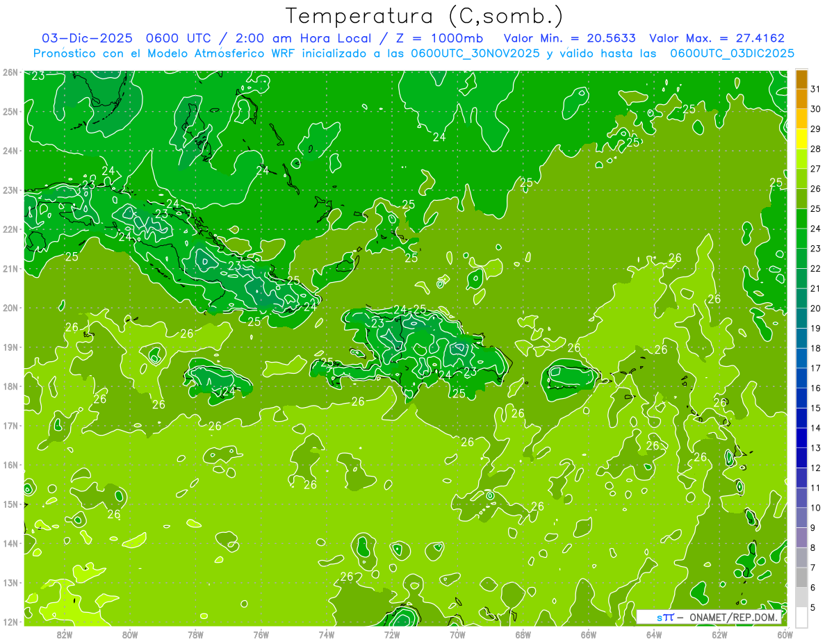834x644 pixels.
Task: Click the color scale segment between 24 and 25
Action: [x=801, y=218]
